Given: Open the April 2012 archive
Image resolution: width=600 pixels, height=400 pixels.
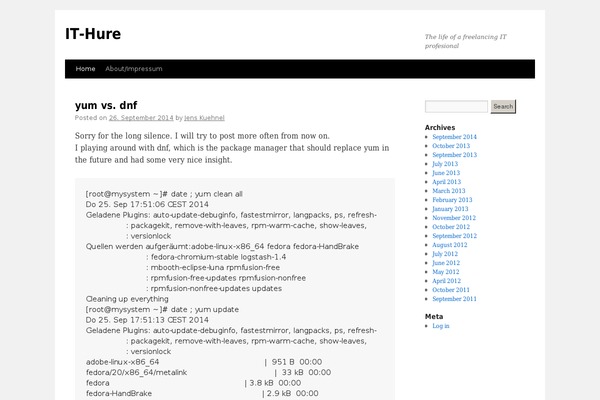Looking at the screenshot, I should pos(447,281).
